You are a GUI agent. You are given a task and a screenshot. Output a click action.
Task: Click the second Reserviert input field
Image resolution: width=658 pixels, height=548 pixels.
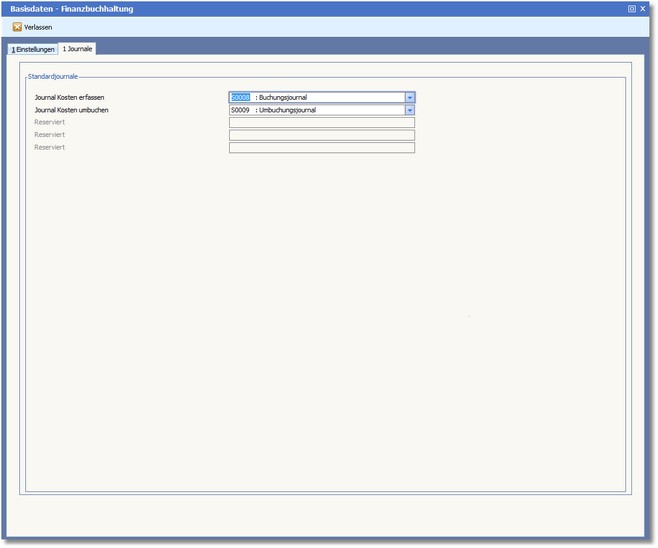(x=321, y=135)
